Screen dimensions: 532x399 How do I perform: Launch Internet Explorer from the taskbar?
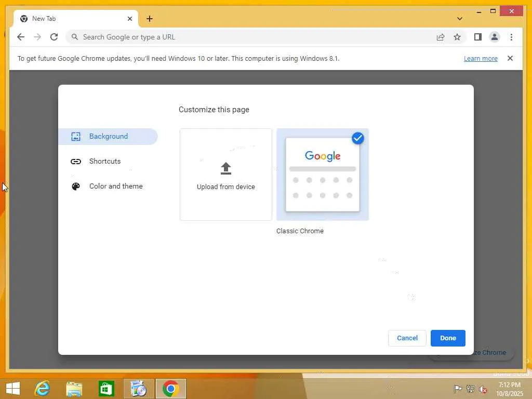pyautogui.click(x=43, y=389)
